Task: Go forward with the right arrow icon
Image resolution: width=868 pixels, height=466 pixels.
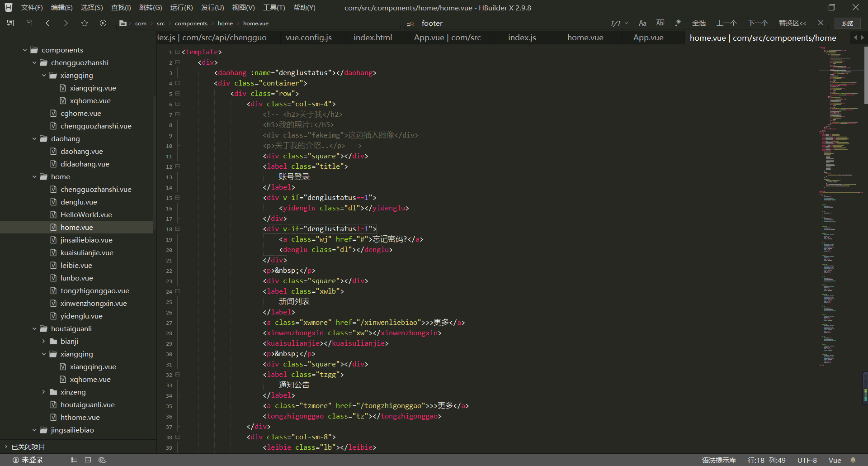Action: click(66, 23)
